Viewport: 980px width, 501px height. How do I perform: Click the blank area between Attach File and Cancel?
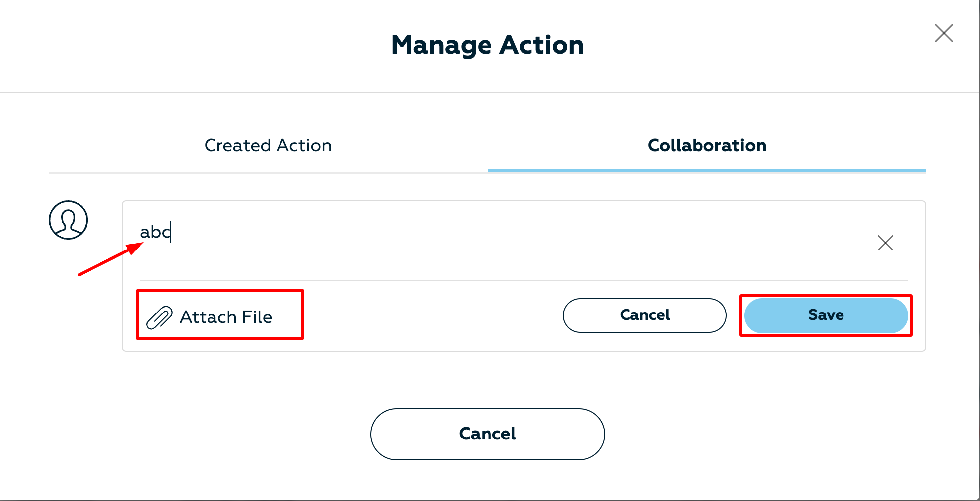click(433, 315)
